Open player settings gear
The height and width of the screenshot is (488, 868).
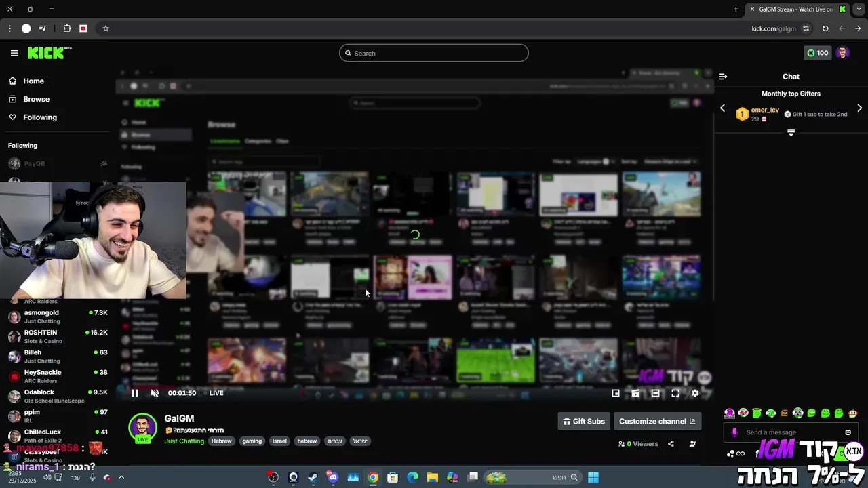[695, 393]
